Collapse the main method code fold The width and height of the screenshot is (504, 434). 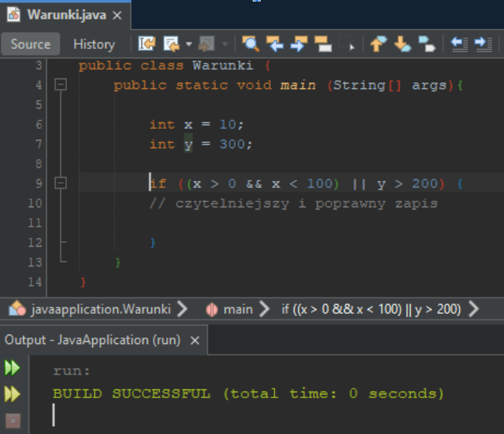coord(61,85)
